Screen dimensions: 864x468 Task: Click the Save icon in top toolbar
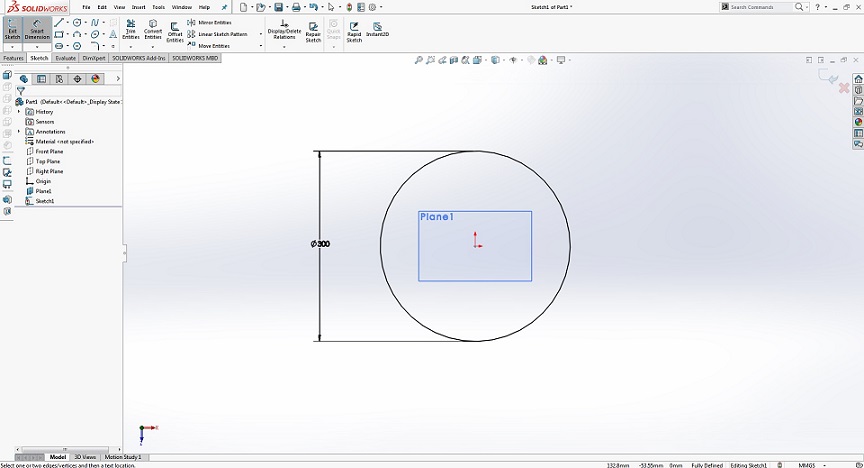point(278,7)
